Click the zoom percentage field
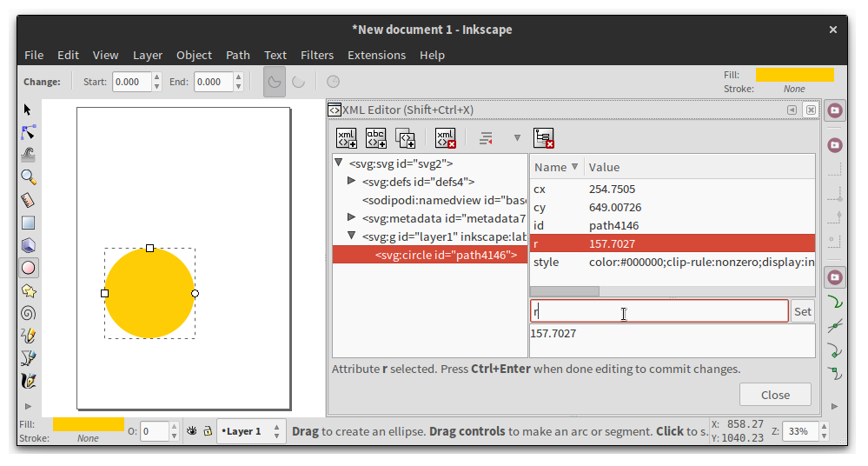The image size is (868, 466). 800,431
